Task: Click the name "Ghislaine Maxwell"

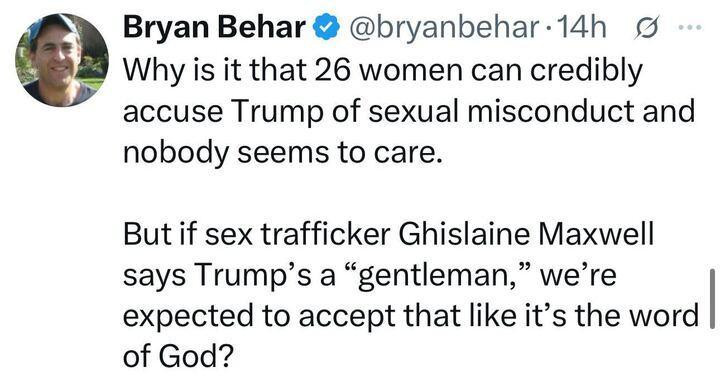Action: [525, 235]
